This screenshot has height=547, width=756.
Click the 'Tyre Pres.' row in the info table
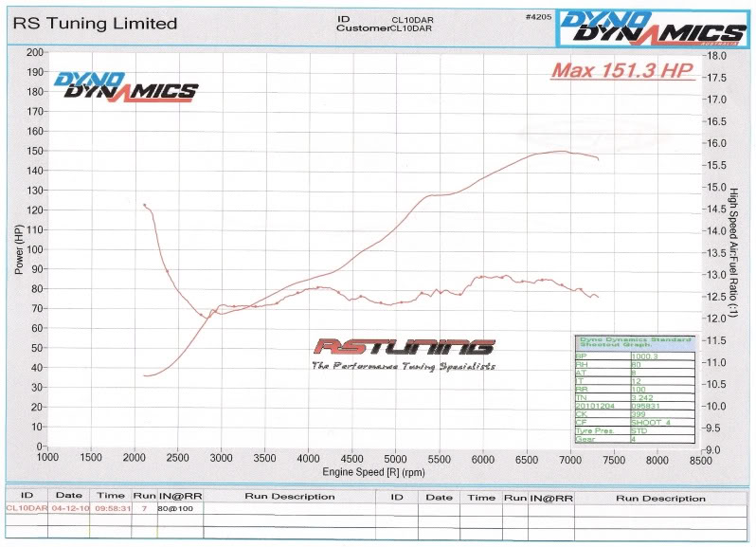click(x=597, y=430)
